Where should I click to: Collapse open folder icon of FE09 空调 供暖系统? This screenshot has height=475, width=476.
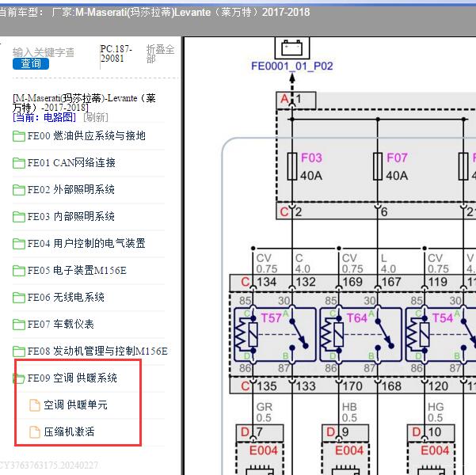pos(19,378)
